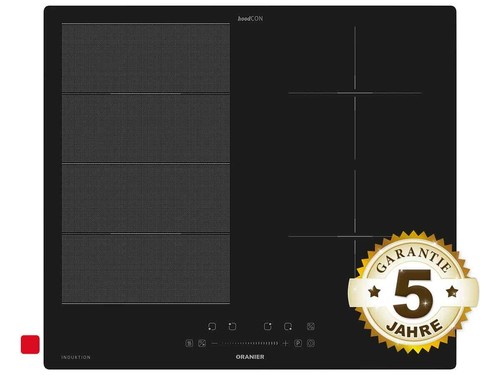Viewport: 500px width, 375px height.
Task: Click the ORANIER brand name
Action: (250, 357)
